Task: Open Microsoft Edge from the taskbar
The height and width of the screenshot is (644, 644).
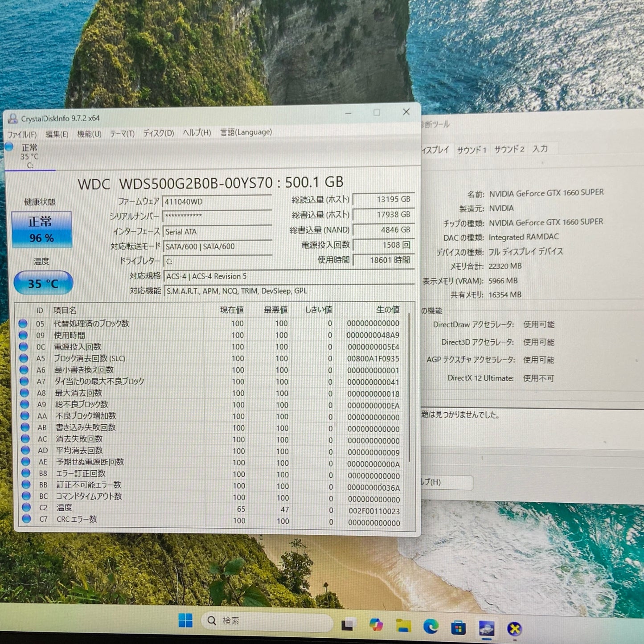Action: coord(431,627)
